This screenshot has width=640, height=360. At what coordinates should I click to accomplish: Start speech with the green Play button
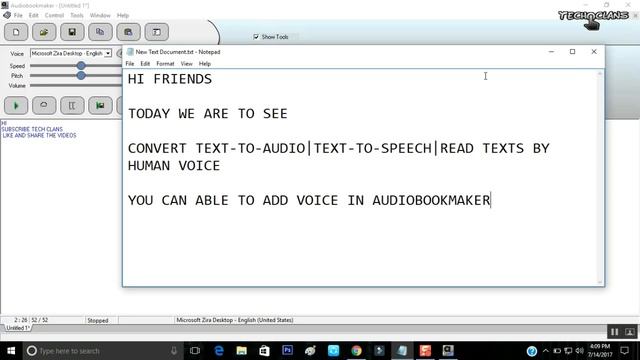click(x=16, y=106)
